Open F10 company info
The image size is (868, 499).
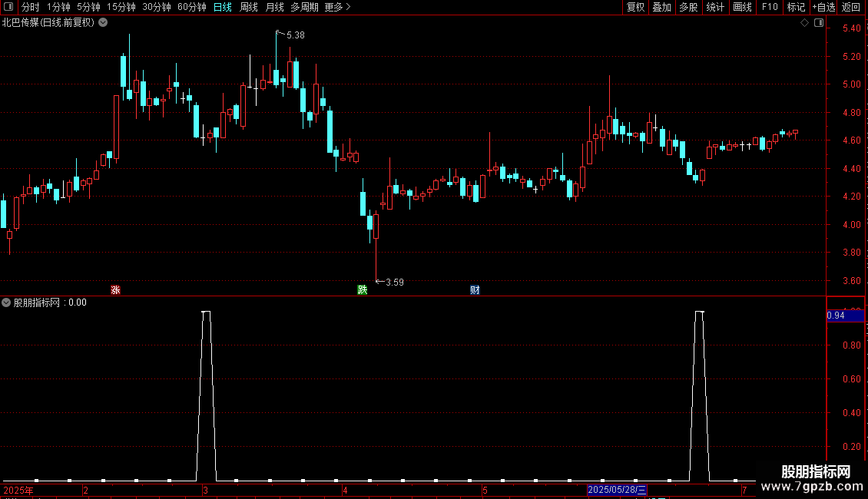770,7
